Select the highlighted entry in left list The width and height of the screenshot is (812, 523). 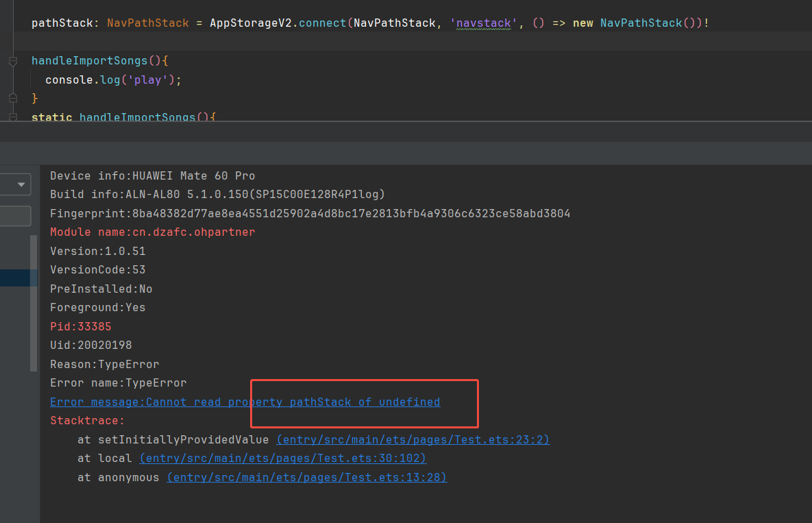19,278
